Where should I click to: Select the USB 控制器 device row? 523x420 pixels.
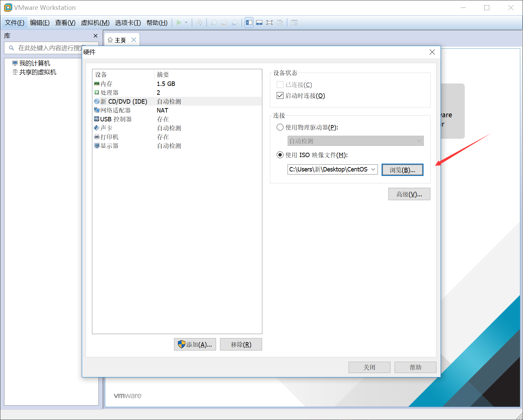(177, 119)
